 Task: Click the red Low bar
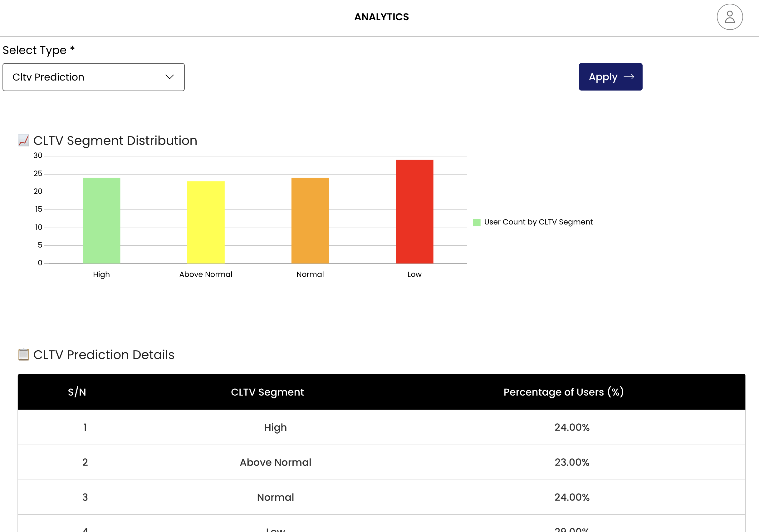(x=414, y=212)
